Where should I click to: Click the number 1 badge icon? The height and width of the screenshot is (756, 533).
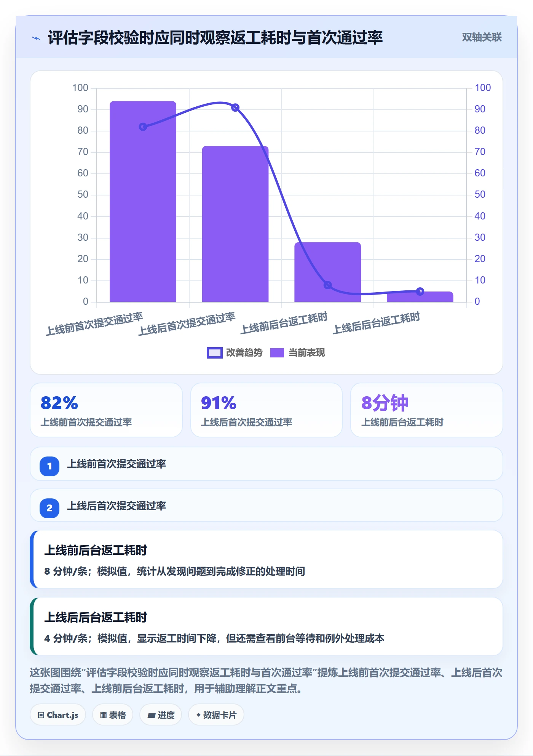point(49,466)
